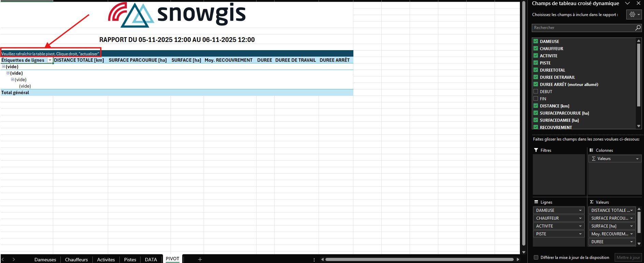
Task: Click the Rechercher field search box
Action: (x=583, y=28)
